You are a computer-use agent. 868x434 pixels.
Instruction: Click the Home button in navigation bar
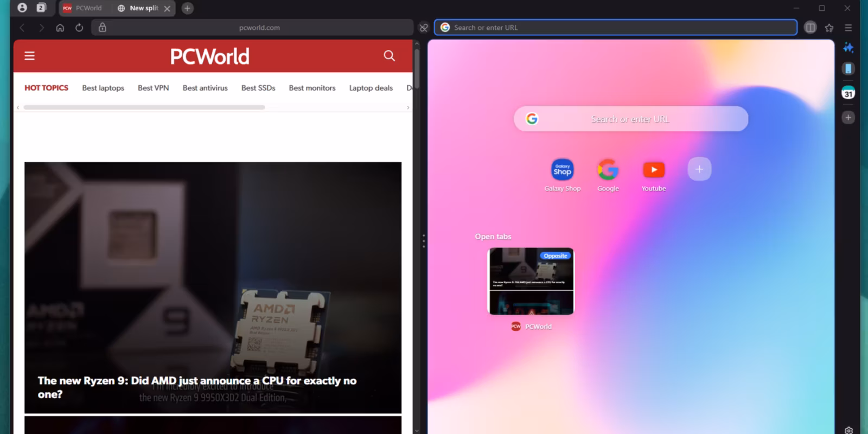click(x=60, y=28)
